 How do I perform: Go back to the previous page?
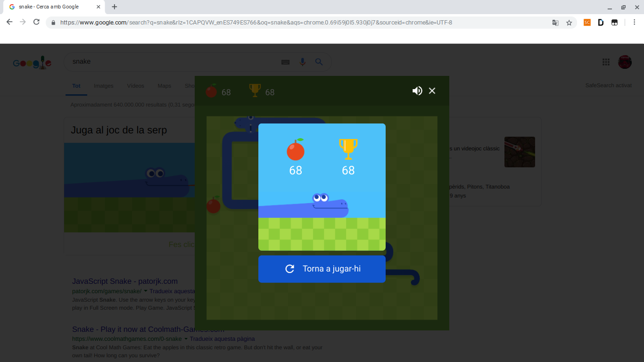coord(9,22)
